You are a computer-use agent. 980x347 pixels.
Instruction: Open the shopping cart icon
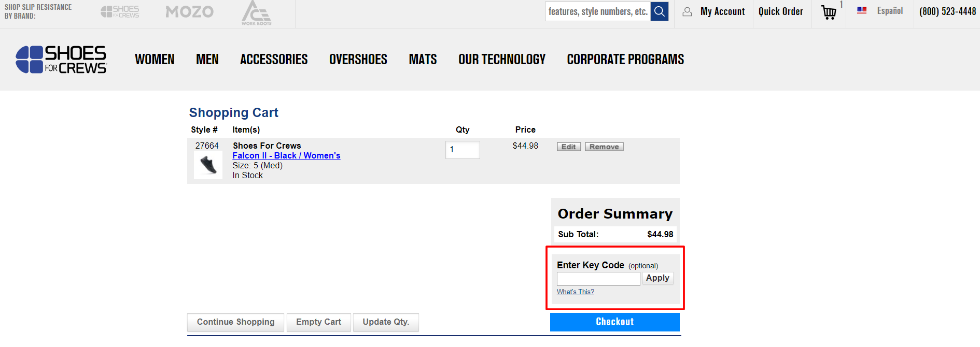[x=829, y=12]
